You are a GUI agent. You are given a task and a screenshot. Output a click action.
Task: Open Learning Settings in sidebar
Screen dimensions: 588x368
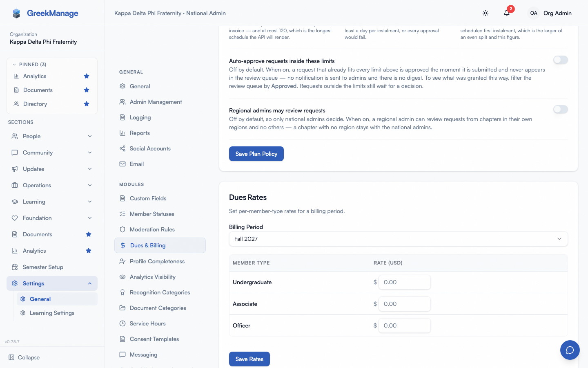point(57,313)
